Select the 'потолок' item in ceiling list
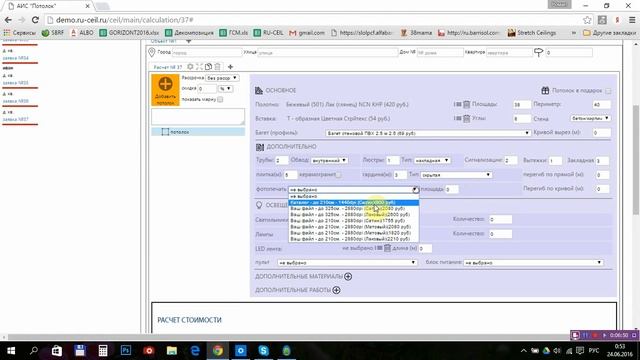 click(198, 132)
